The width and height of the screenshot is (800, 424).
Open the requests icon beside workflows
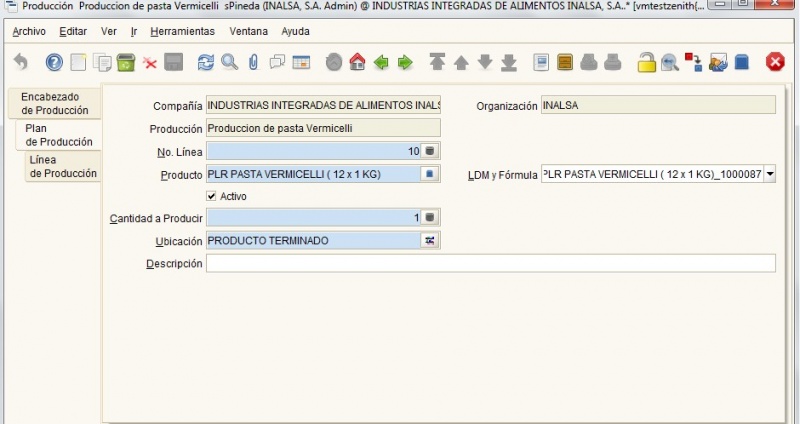(718, 62)
